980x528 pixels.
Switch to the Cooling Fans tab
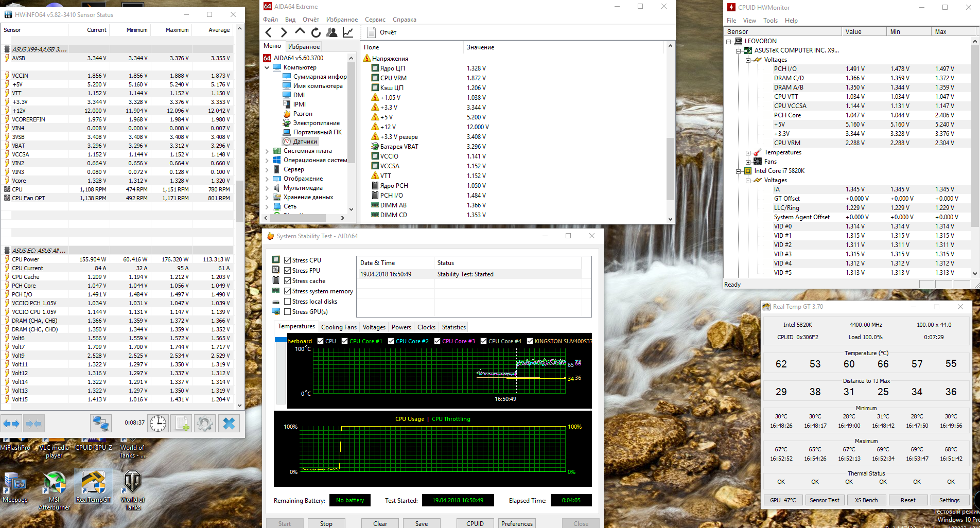click(339, 327)
